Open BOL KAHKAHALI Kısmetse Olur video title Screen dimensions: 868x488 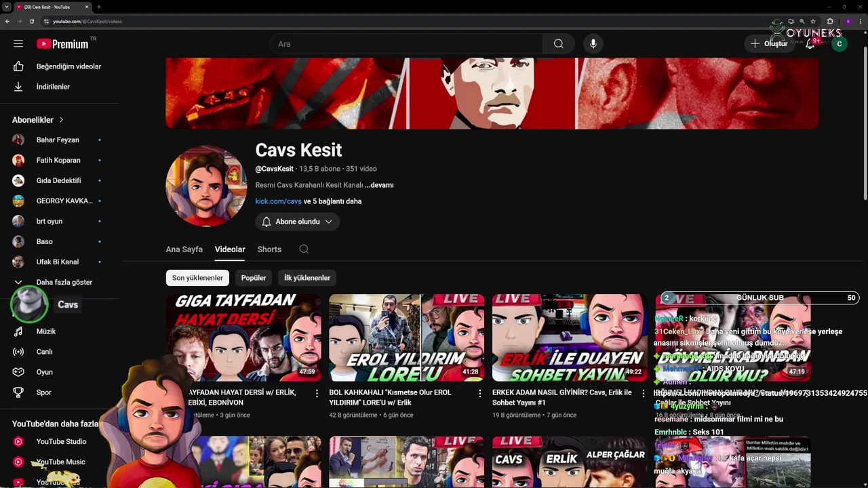(390, 397)
